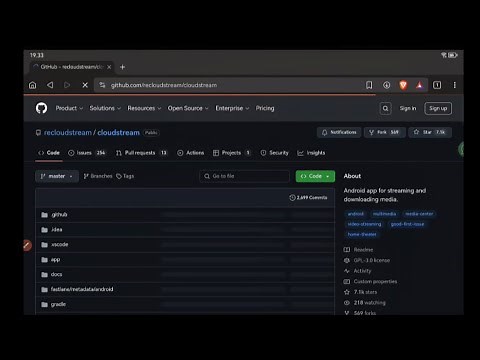Open the .vscode folder

click(x=60, y=245)
